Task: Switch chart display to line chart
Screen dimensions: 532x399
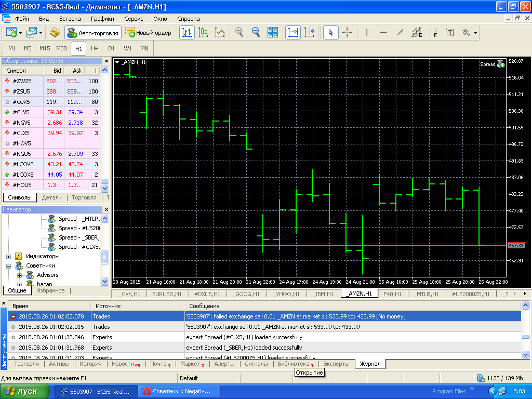Action: point(220,32)
